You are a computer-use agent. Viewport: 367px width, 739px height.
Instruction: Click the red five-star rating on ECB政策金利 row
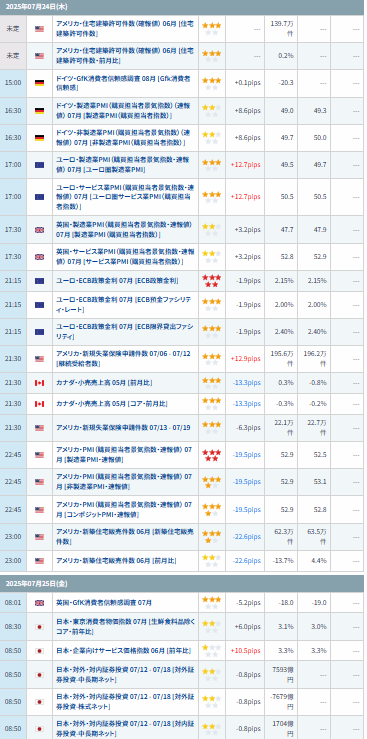tap(212, 280)
